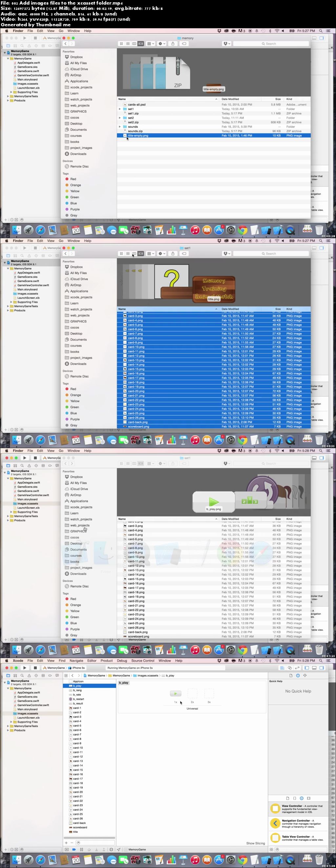
Task: Open iPhone 5s device dropdown in Xcode toolbar
Action: 77,668
